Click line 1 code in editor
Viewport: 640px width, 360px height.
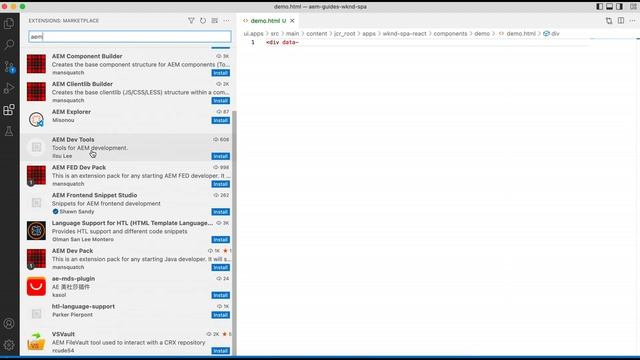(282, 42)
